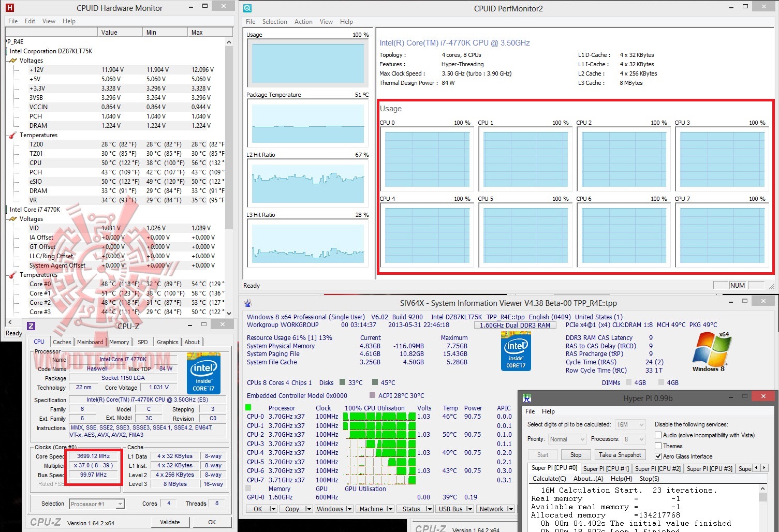Click the right tab-scroll arrow in Hyper PI

763,468
